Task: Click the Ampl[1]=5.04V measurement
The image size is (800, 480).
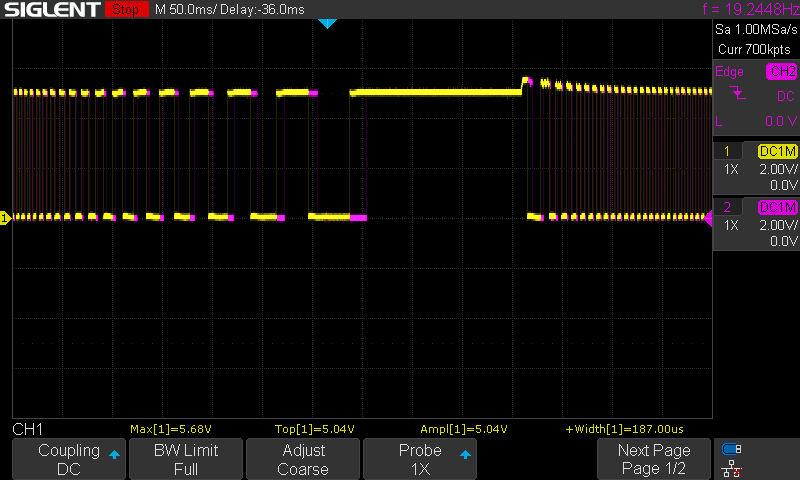Action: click(464, 429)
